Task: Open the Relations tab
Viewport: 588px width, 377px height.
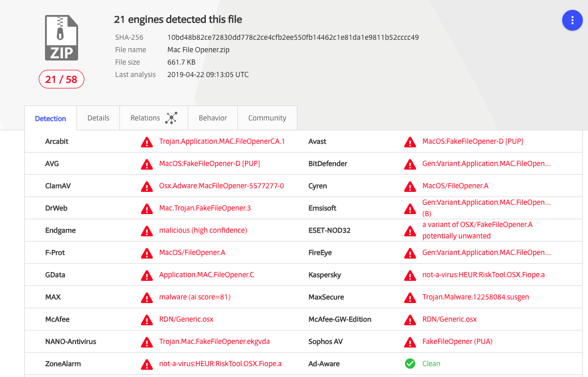Action: [154, 118]
